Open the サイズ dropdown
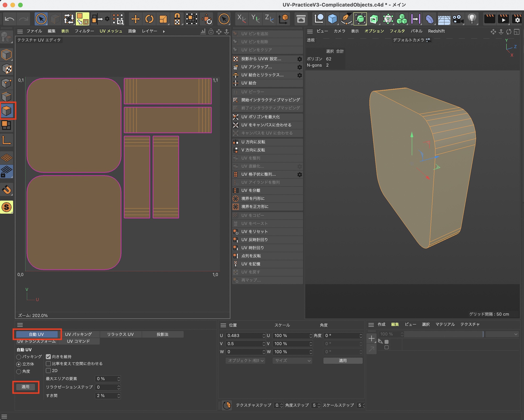524x420 pixels. (292, 361)
